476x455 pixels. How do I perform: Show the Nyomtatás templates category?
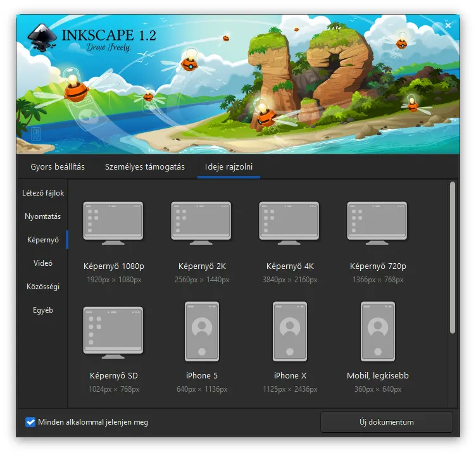pos(42,216)
